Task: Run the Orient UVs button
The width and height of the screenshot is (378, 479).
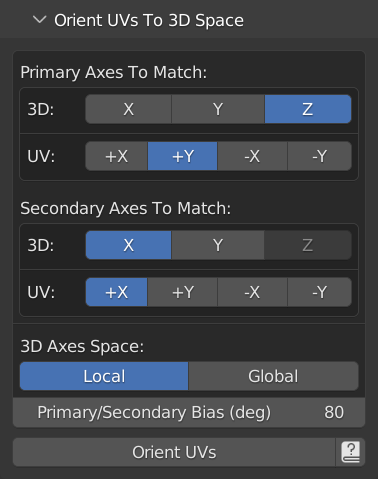Action: pos(174,452)
